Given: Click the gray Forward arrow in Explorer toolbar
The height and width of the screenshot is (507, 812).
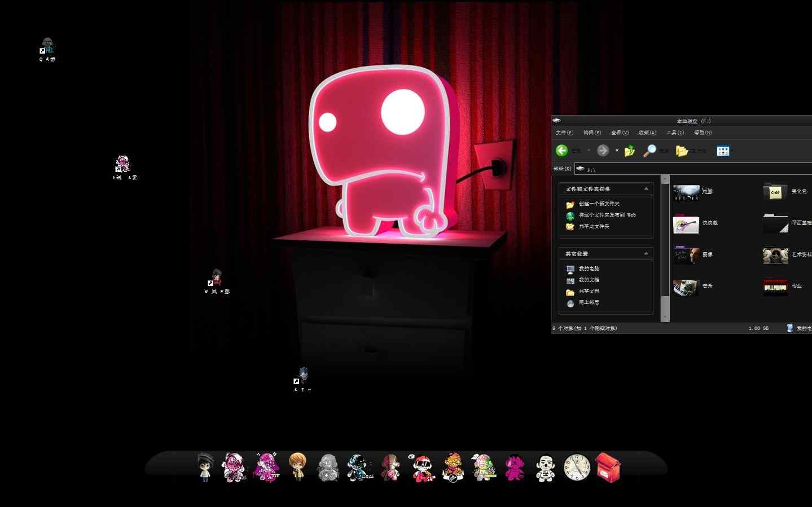Looking at the screenshot, I should coord(603,150).
